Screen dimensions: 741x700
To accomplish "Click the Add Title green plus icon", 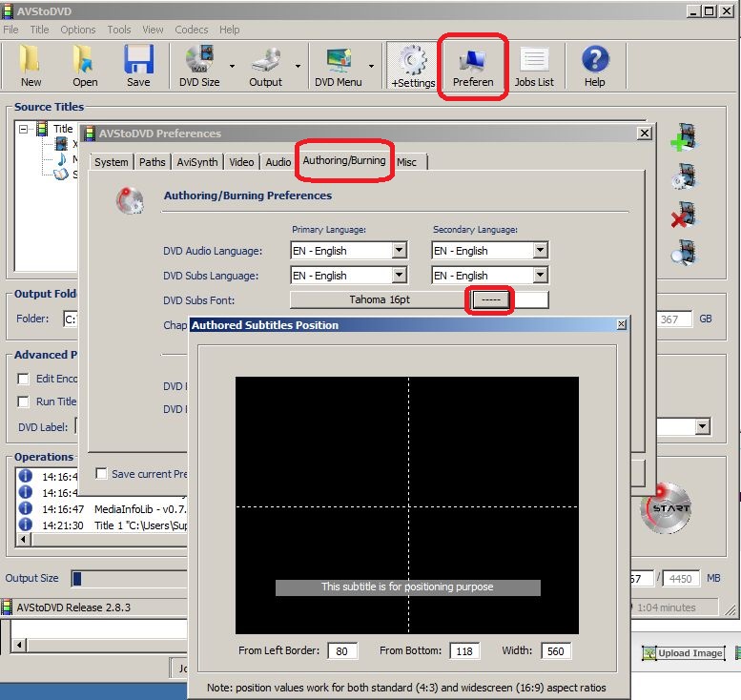I will [x=684, y=137].
